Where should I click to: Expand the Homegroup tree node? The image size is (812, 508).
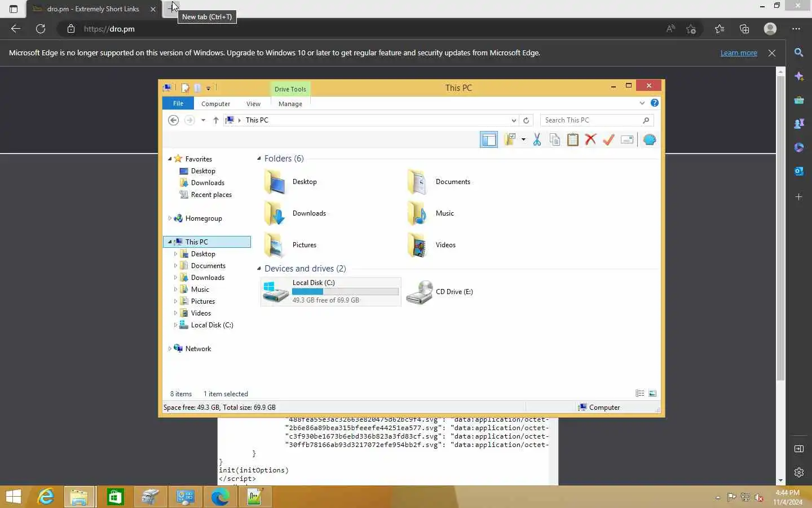[170, 218]
